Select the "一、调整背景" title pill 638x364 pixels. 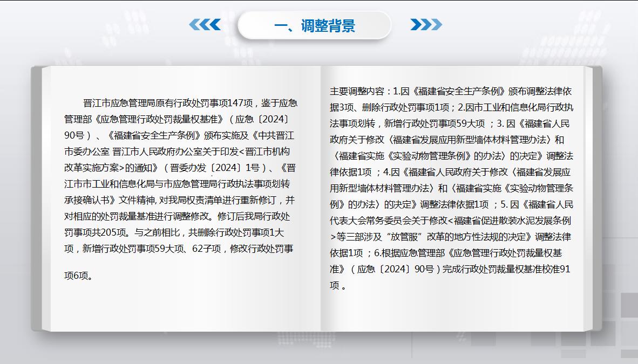tap(314, 25)
